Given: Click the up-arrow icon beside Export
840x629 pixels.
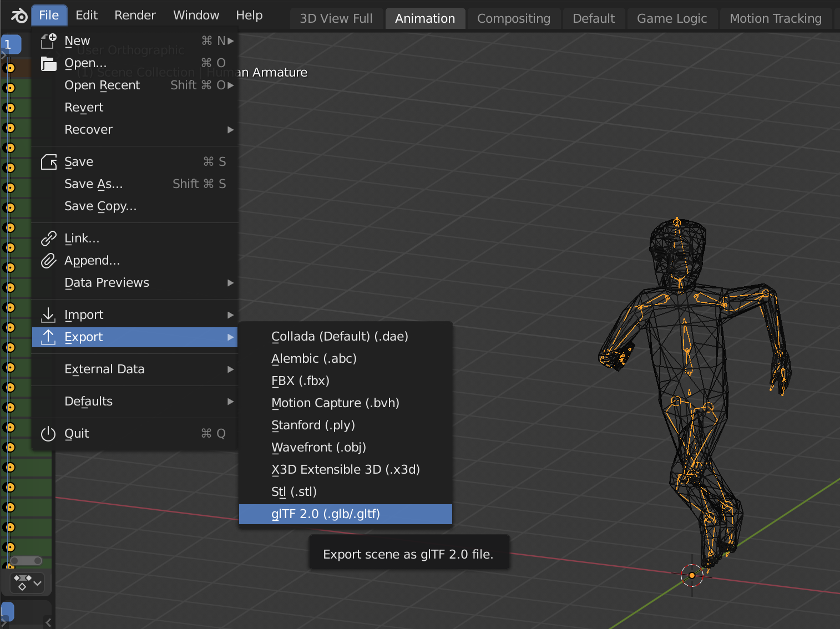Looking at the screenshot, I should click(x=48, y=337).
